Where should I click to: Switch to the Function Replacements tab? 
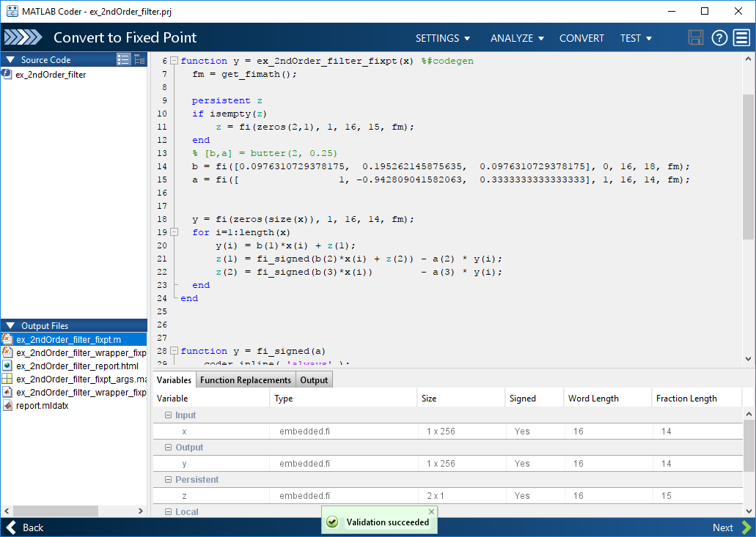click(246, 379)
